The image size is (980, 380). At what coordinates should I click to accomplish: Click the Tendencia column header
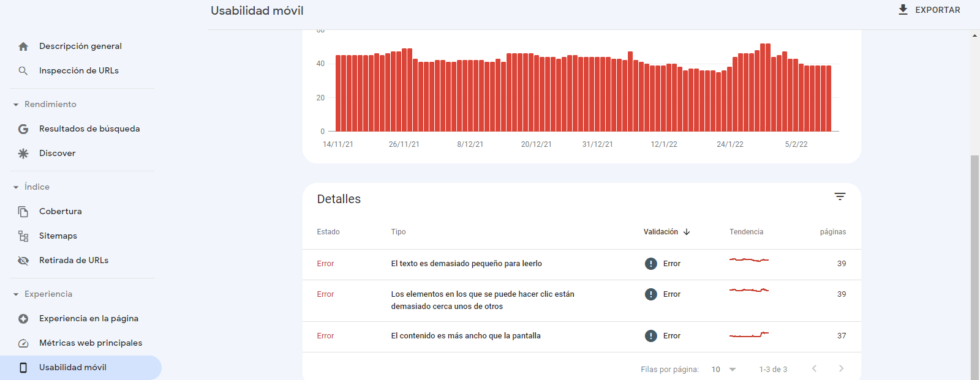[x=746, y=232]
